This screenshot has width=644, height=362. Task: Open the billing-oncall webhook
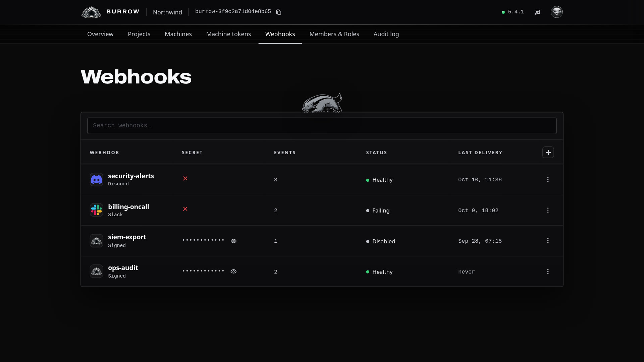pos(128,207)
